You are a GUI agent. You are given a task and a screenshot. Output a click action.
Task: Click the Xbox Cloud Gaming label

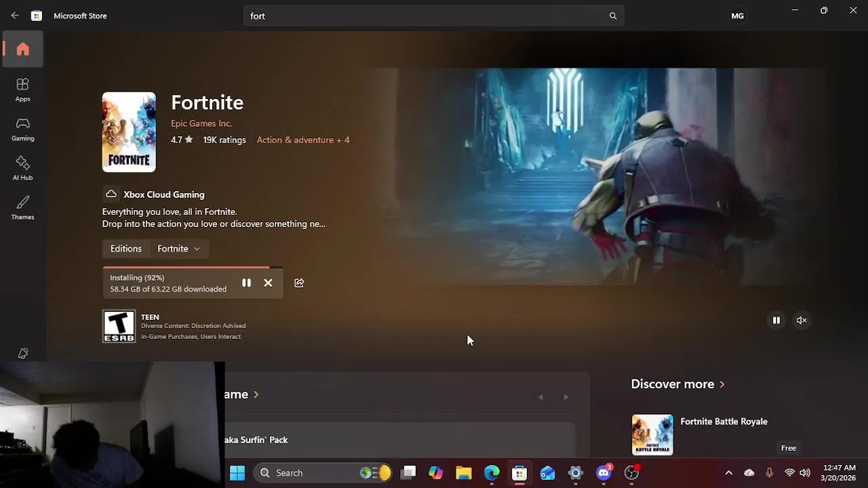pyautogui.click(x=164, y=195)
